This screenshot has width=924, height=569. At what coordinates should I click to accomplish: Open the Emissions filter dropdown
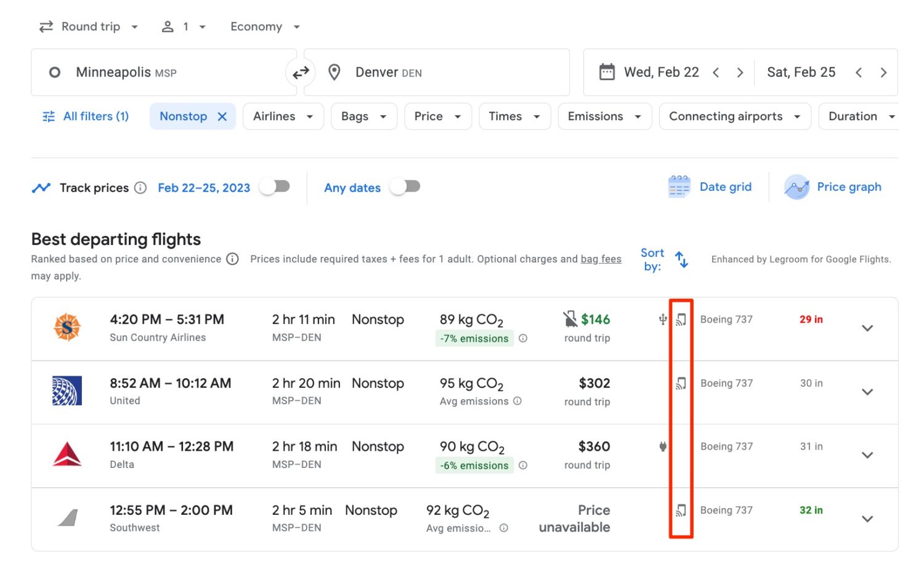[x=604, y=116]
